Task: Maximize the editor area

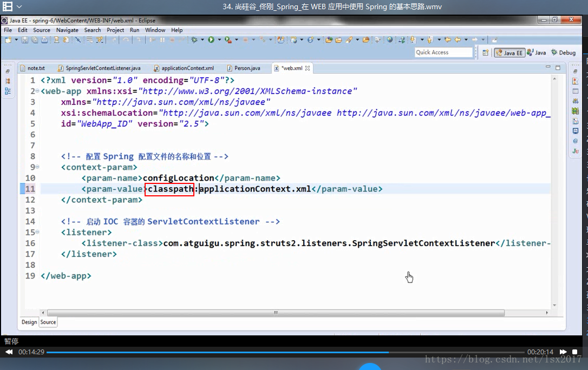Action: [x=558, y=68]
